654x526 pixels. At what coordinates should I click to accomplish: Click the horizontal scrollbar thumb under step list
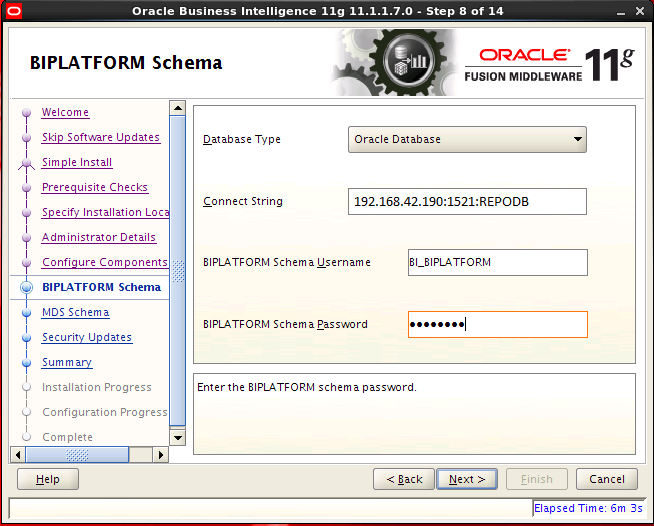(77, 455)
